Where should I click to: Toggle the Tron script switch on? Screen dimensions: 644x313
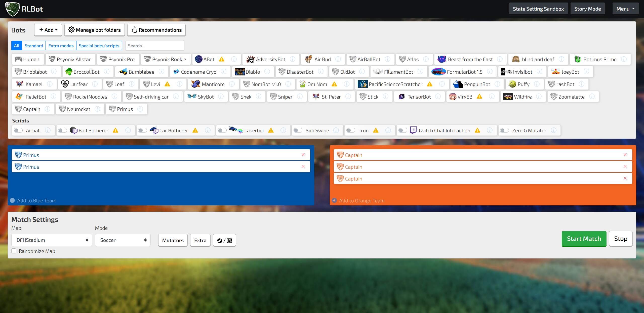(351, 130)
